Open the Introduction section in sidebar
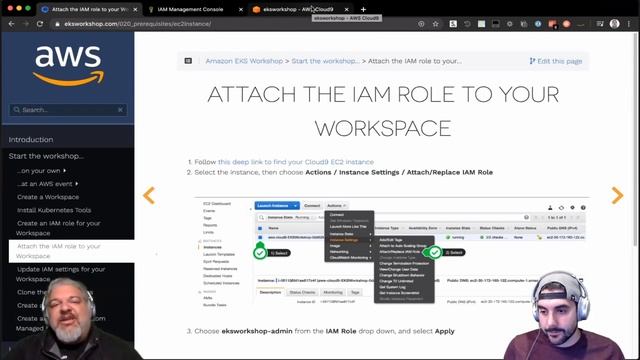Image resolution: width=640 pixels, height=360 pixels. click(x=31, y=140)
